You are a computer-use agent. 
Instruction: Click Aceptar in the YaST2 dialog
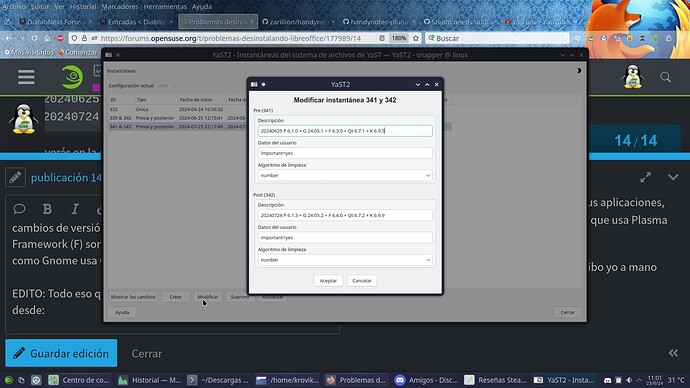pos(328,281)
